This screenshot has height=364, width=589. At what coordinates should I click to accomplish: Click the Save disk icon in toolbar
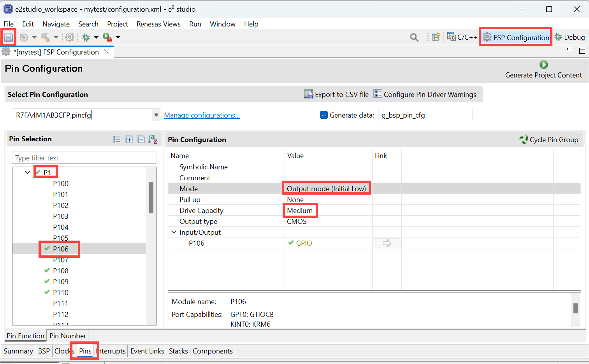click(x=8, y=37)
